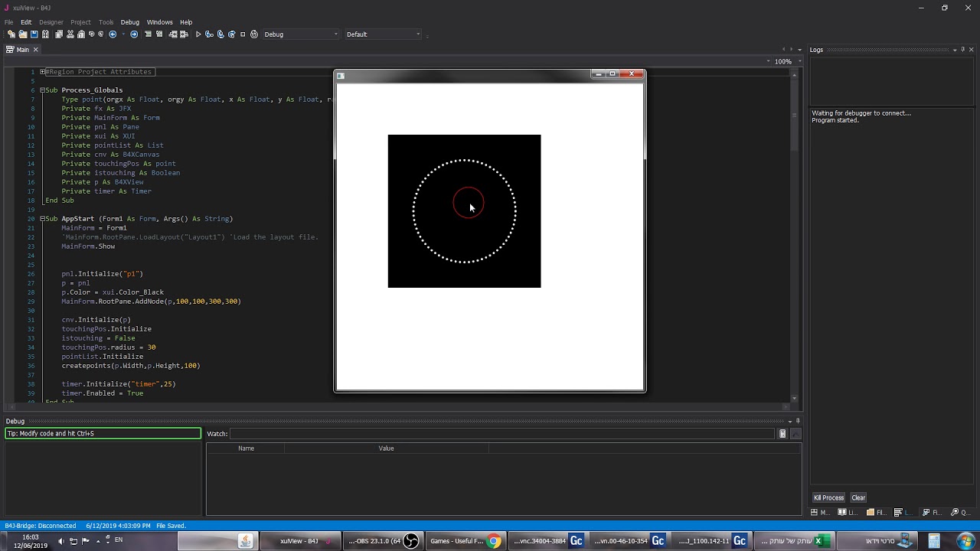Collapse the Sub Process_Globals block
The width and height of the screenshot is (980, 551).
[x=42, y=90]
